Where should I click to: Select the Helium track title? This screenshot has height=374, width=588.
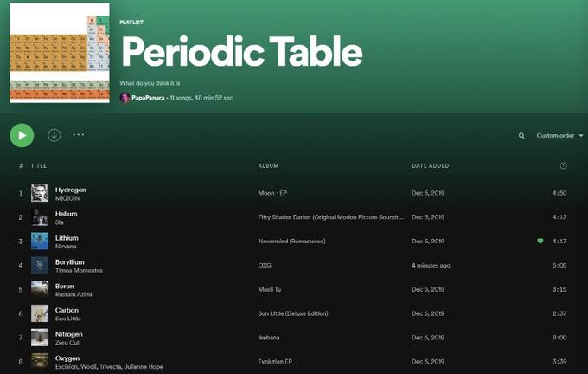(x=66, y=214)
